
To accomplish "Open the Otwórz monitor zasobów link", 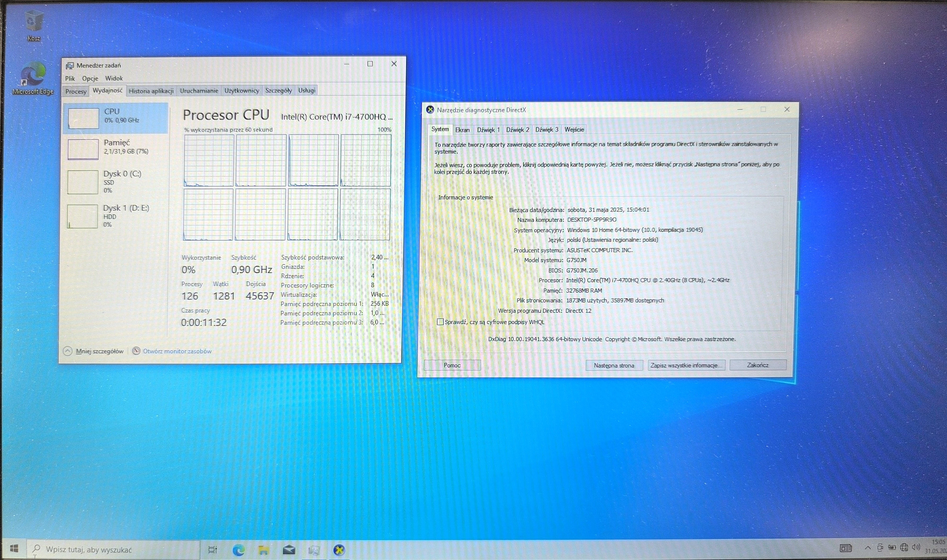I will point(177,351).
